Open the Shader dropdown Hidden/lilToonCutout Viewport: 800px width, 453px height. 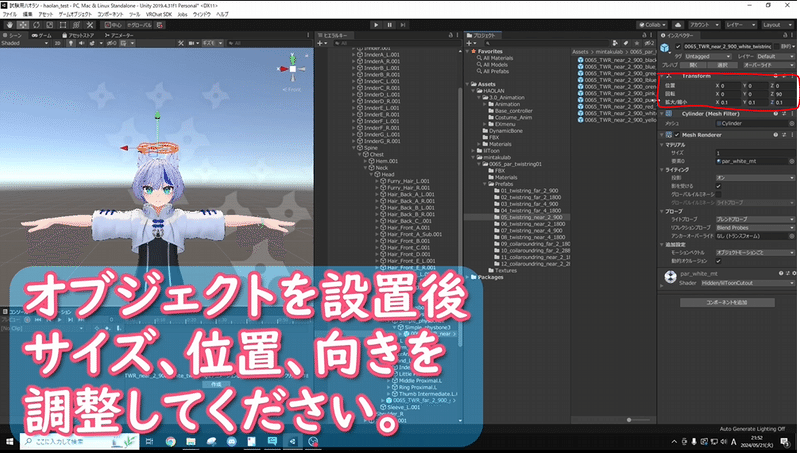[747, 283]
